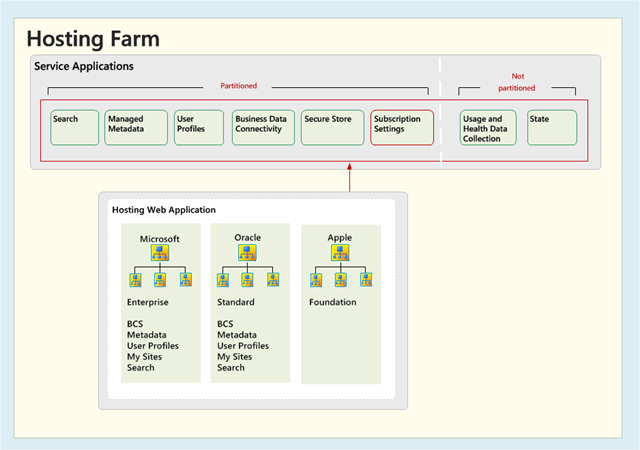The image size is (640, 450).
Task: Click the Apple top-level site collection icon
Action: [340, 253]
